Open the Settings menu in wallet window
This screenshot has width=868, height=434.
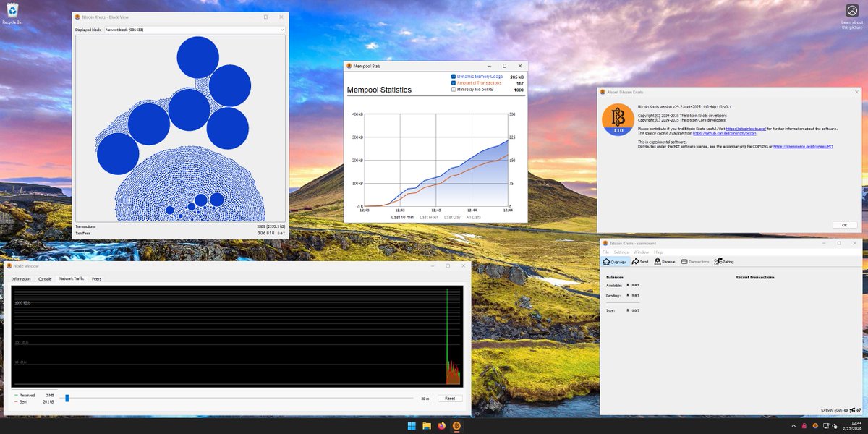point(621,252)
